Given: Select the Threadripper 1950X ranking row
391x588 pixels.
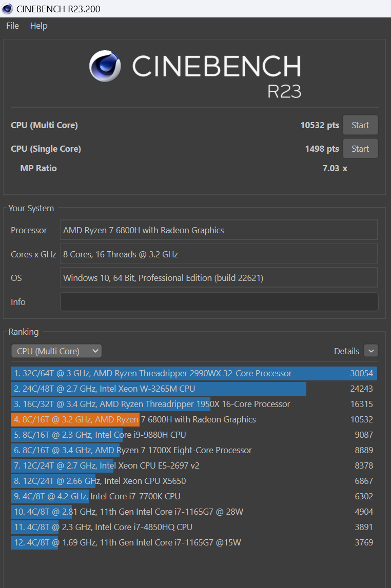Looking at the screenshot, I should pyautogui.click(x=194, y=404).
